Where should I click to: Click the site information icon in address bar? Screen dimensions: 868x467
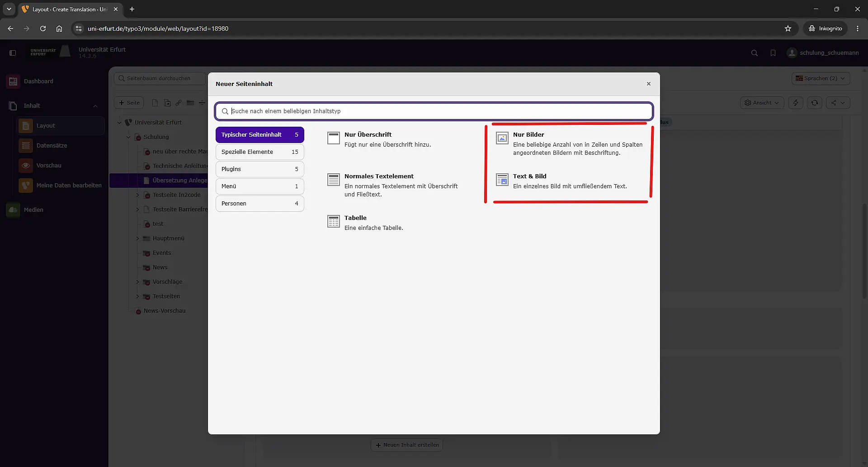click(79, 29)
